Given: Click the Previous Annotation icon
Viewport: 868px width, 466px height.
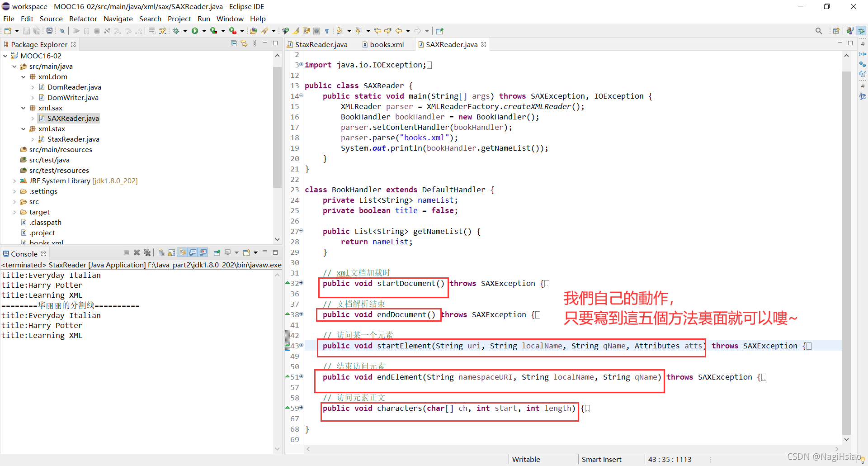Looking at the screenshot, I should coord(358,31).
